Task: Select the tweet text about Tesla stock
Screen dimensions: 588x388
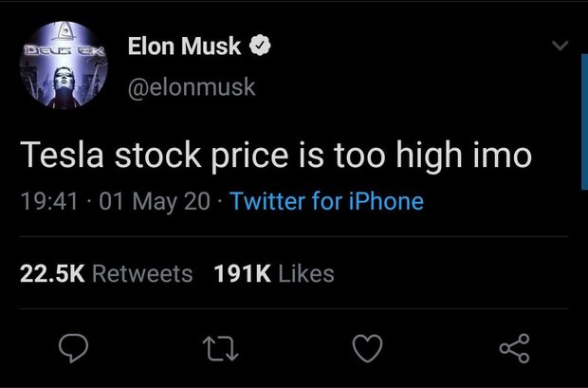Action: point(276,157)
